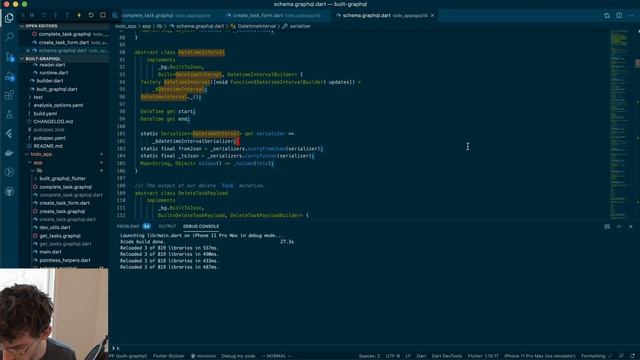This screenshot has height=360, width=640.
Task: Open analysis_options.yaml file
Action: pyautogui.click(x=58, y=105)
